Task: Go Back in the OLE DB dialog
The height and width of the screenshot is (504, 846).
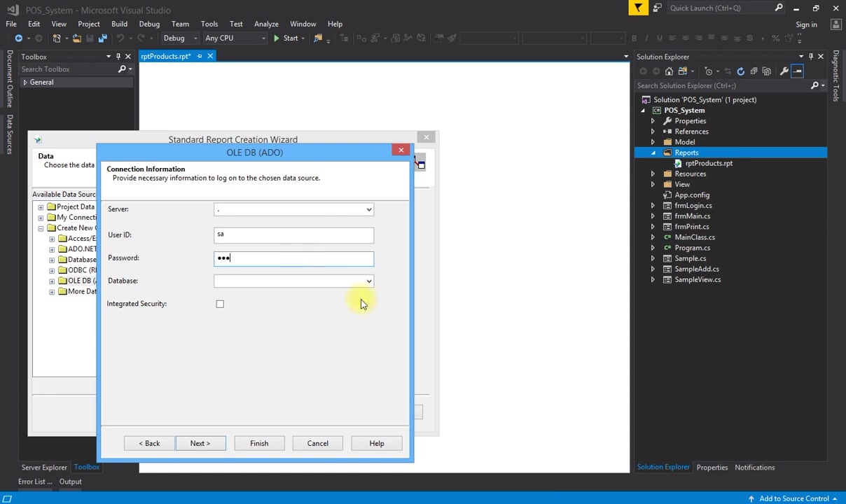Action: 149,443
